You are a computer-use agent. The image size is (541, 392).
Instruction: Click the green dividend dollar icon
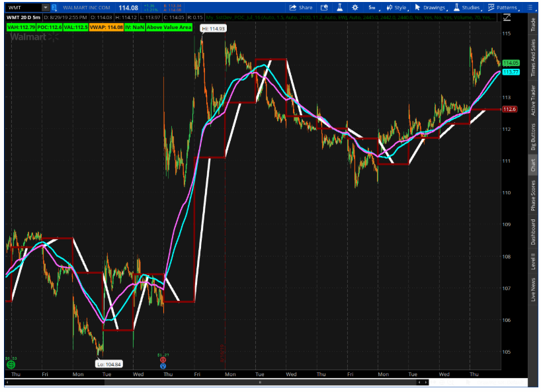(x=11, y=364)
